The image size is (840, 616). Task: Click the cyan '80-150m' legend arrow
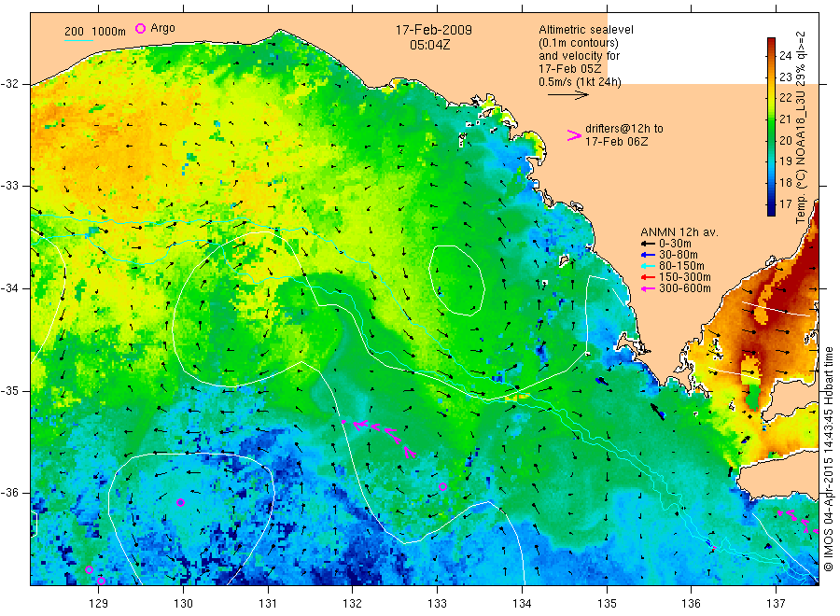pyautogui.click(x=649, y=267)
